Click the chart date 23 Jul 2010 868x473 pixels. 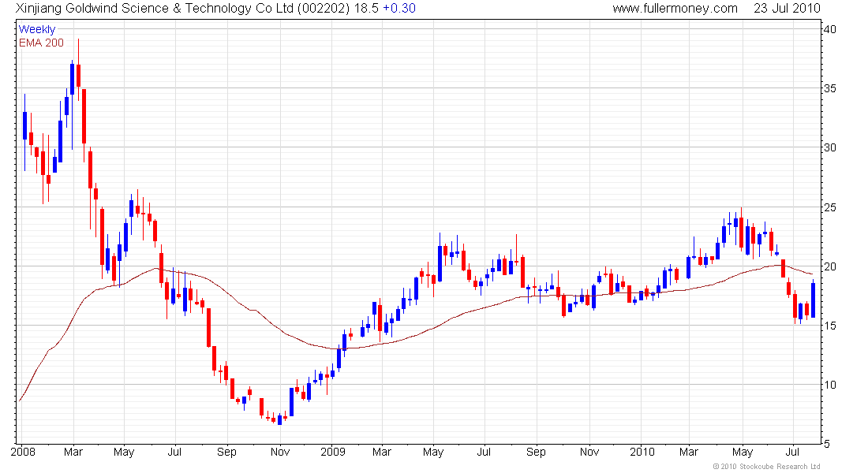pos(787,9)
